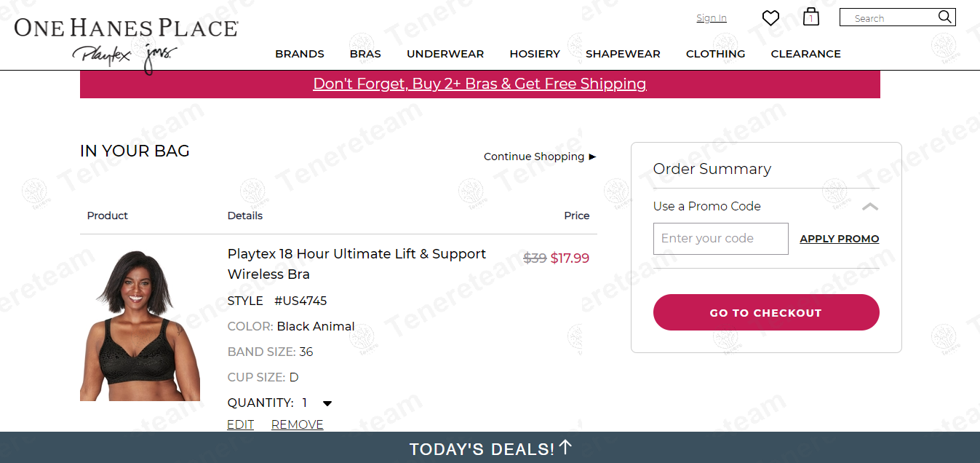The image size is (980, 463).
Task: Open the Quantity dropdown arrow
Action: [x=327, y=403]
